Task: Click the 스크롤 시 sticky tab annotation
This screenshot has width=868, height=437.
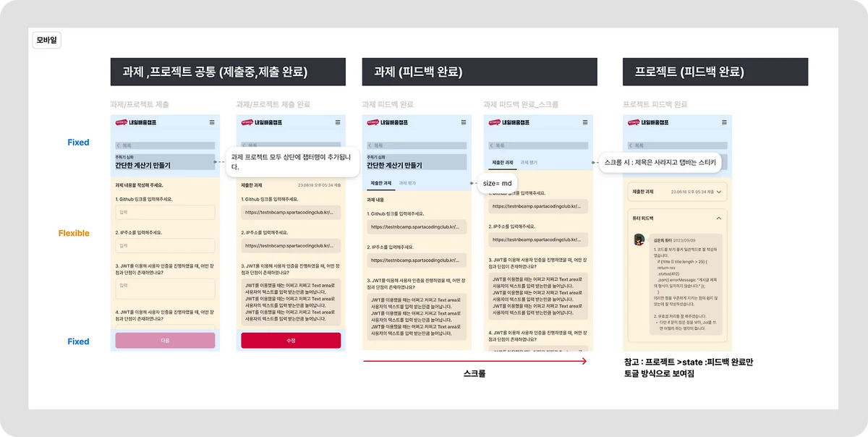Action: pyautogui.click(x=660, y=162)
